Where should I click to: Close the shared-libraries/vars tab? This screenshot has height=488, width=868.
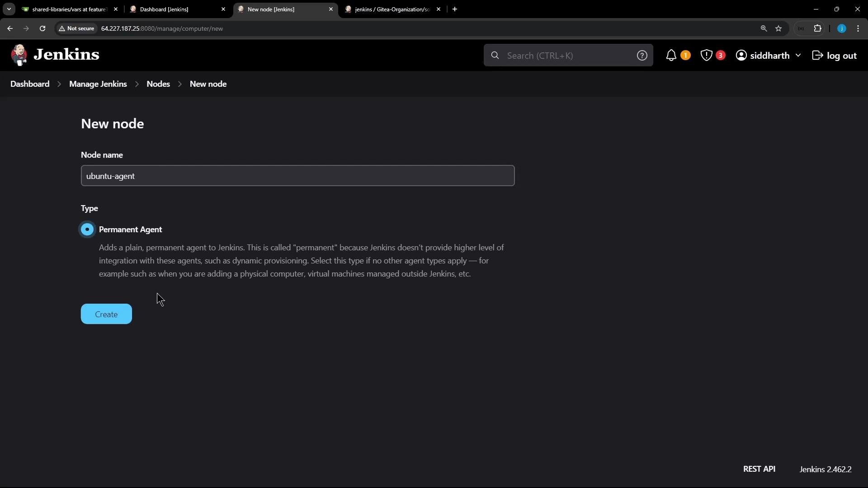(x=116, y=9)
